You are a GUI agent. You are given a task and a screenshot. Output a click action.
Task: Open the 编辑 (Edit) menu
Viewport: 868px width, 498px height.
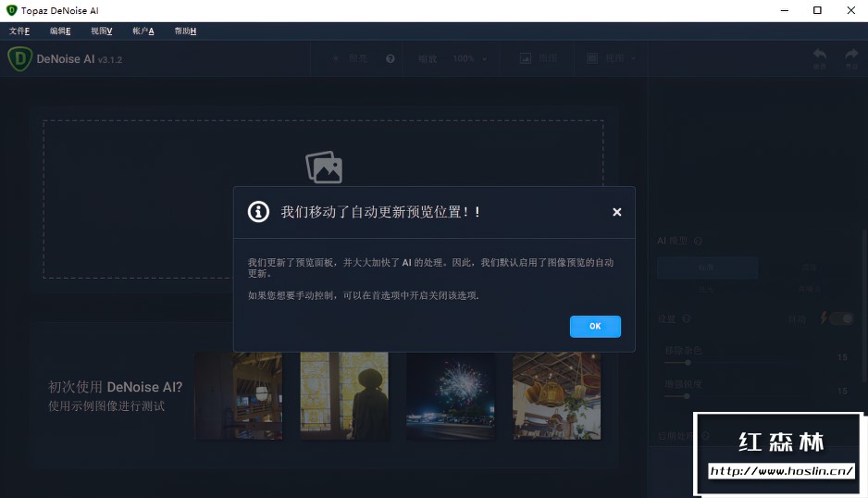click(60, 31)
